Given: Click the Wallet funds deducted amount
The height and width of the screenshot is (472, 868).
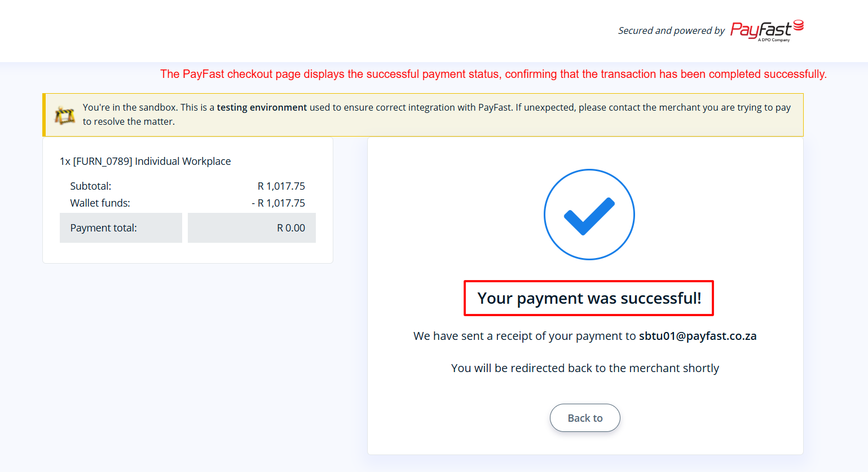Looking at the screenshot, I should click(279, 203).
